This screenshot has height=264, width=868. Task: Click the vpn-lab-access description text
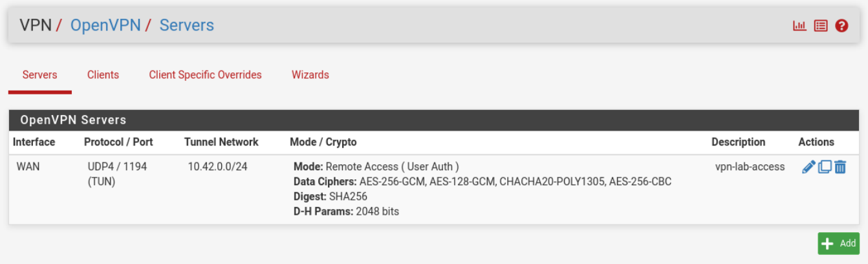point(750,167)
